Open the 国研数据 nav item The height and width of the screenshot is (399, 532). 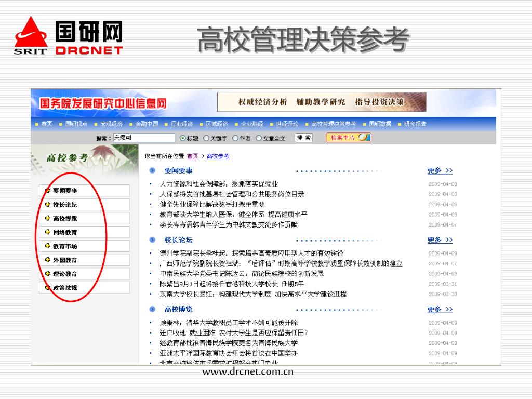(x=380, y=124)
